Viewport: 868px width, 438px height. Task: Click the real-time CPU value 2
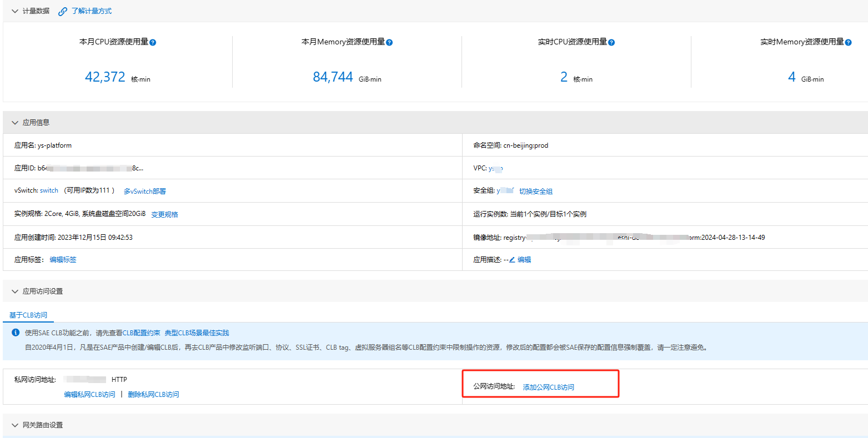tap(564, 77)
